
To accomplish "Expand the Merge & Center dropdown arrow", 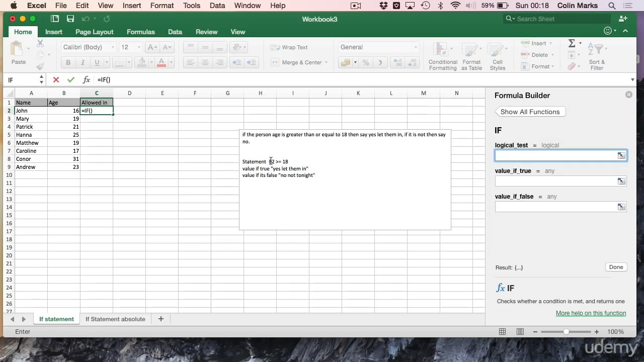I will click(326, 62).
